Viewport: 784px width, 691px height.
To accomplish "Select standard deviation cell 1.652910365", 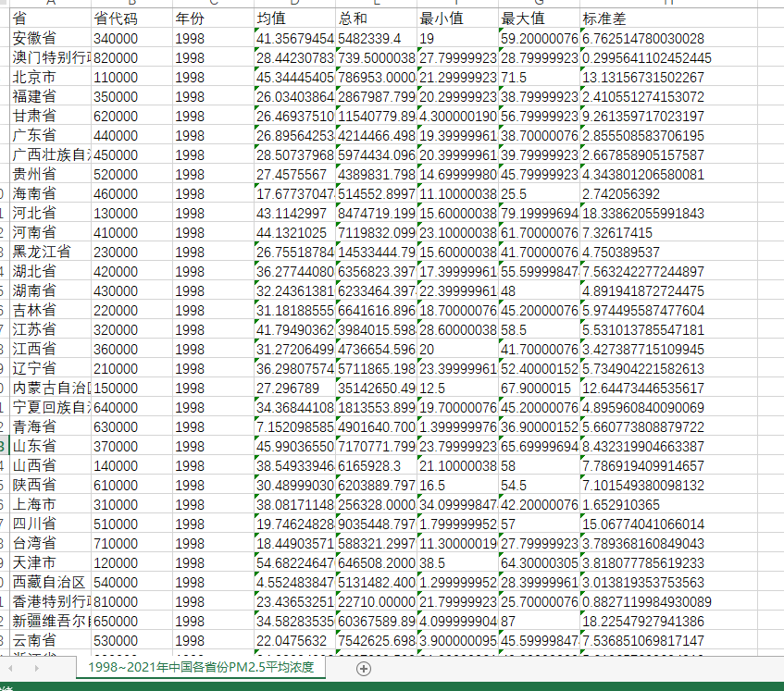I will (x=669, y=505).
